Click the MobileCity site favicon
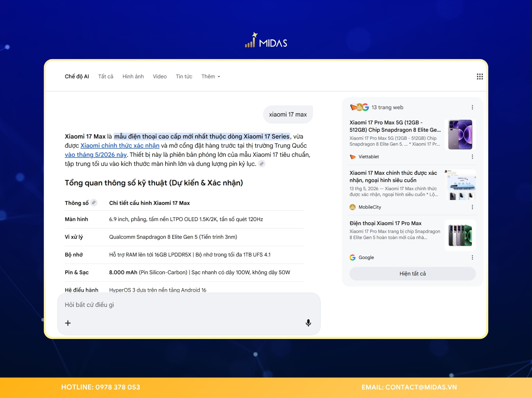532x398 pixels. (353, 207)
